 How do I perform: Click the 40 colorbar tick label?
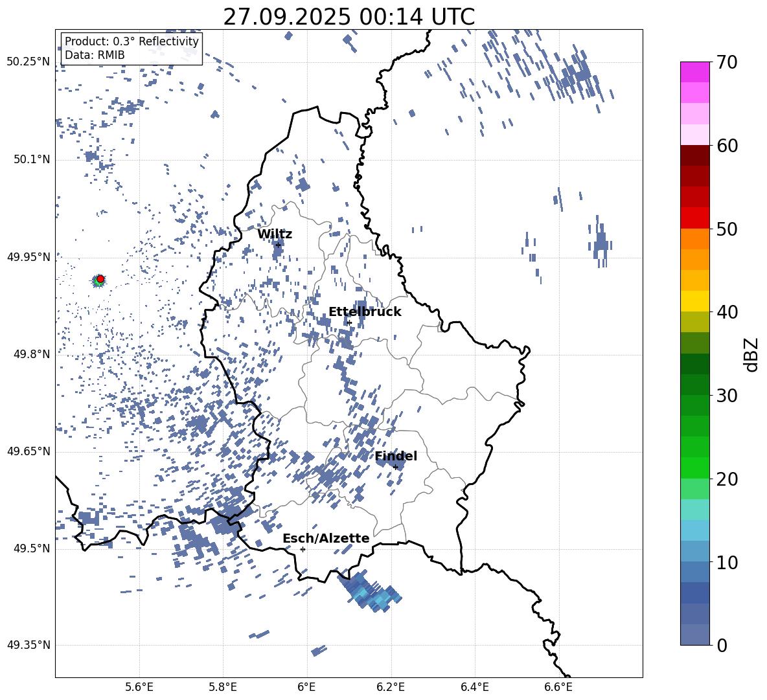click(x=727, y=312)
